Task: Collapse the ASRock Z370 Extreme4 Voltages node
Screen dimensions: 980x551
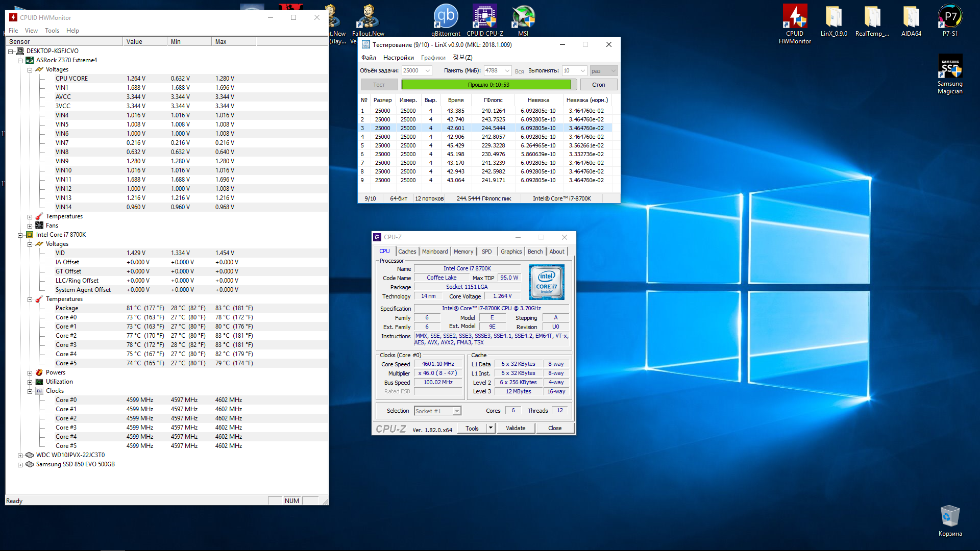Action: pyautogui.click(x=30, y=70)
